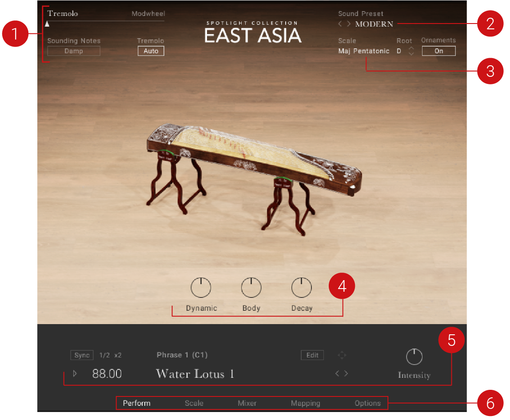Click the Root note up arrow
This screenshot has height=420, width=510.
pos(411,48)
